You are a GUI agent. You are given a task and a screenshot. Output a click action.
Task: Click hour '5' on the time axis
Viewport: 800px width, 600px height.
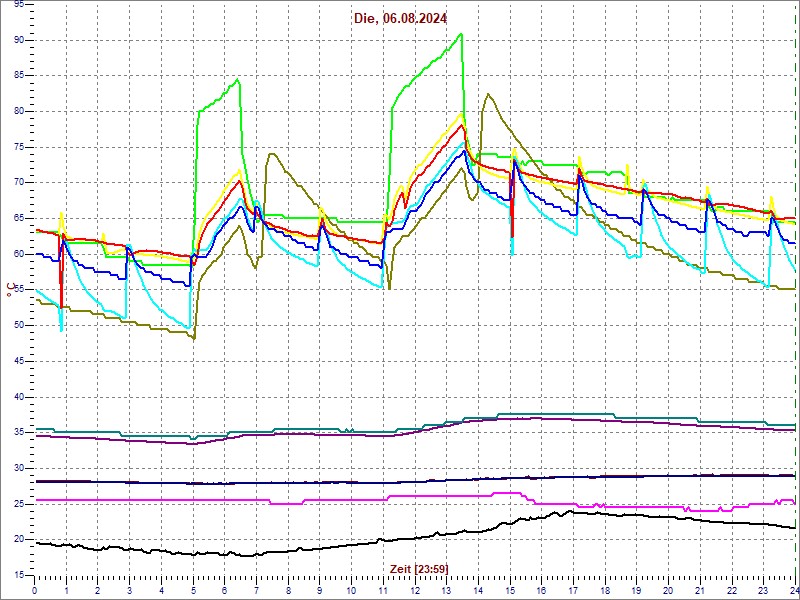tap(193, 590)
